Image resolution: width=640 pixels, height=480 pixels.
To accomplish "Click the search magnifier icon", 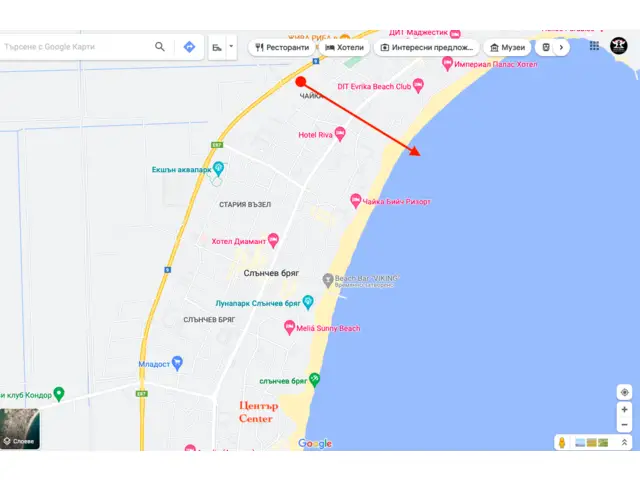I will (160, 47).
